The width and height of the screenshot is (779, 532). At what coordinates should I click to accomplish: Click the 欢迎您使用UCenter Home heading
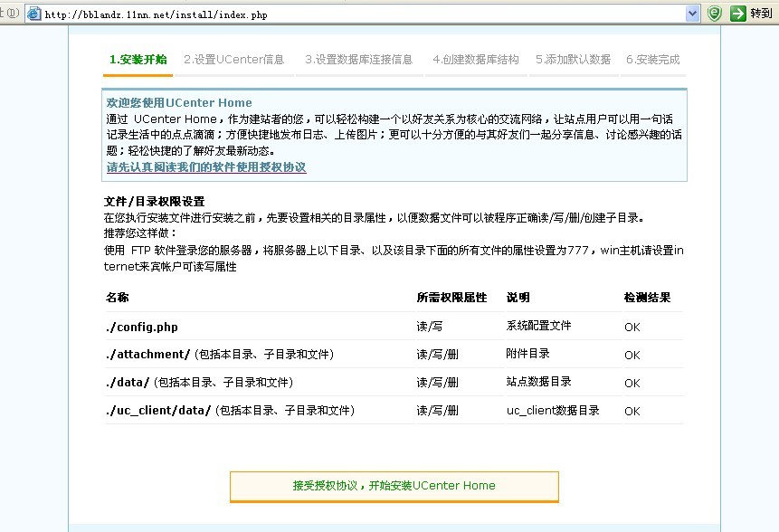pos(179,103)
